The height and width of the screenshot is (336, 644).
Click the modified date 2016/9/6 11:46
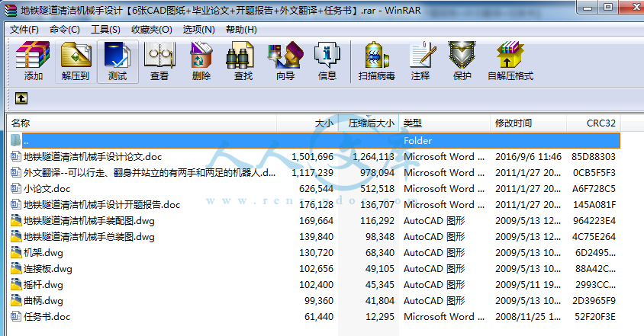coord(528,157)
